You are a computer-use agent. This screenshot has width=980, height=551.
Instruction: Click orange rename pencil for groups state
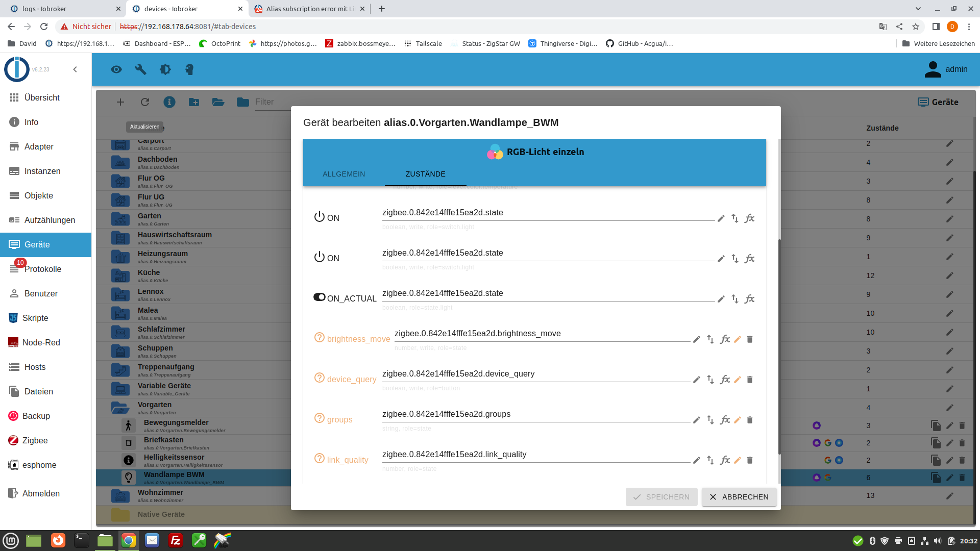click(738, 420)
